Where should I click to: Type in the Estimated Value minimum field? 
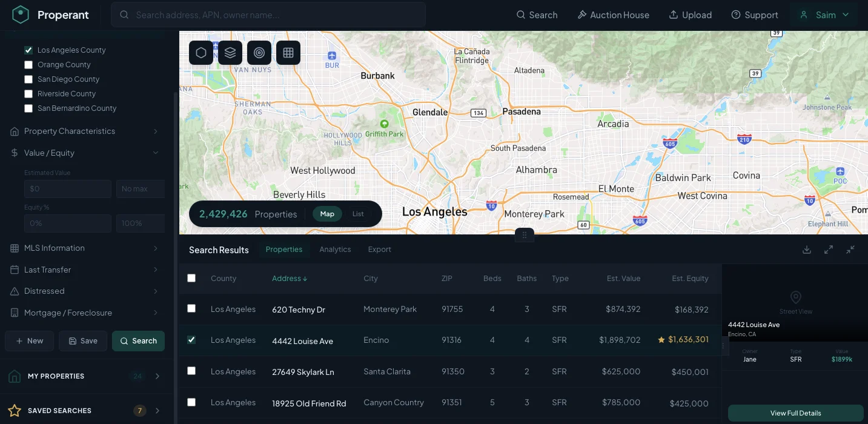click(67, 188)
